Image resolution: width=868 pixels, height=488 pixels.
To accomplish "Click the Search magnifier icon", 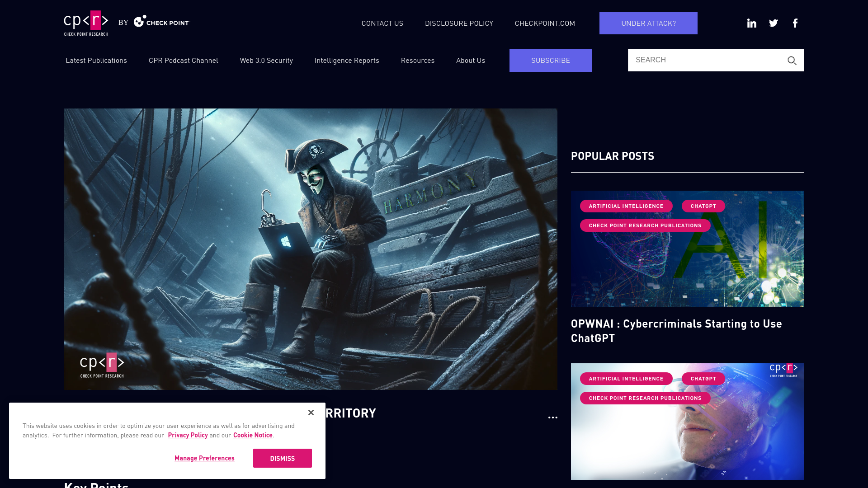I will click(x=793, y=61).
